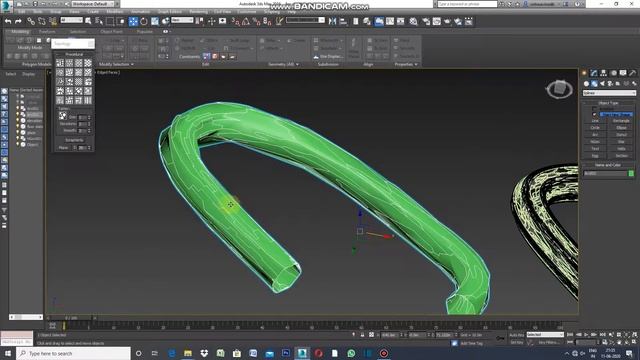Toggle the Spinner Snap button
Image resolution: width=640 pixels, height=360 pixels.
tap(267, 21)
